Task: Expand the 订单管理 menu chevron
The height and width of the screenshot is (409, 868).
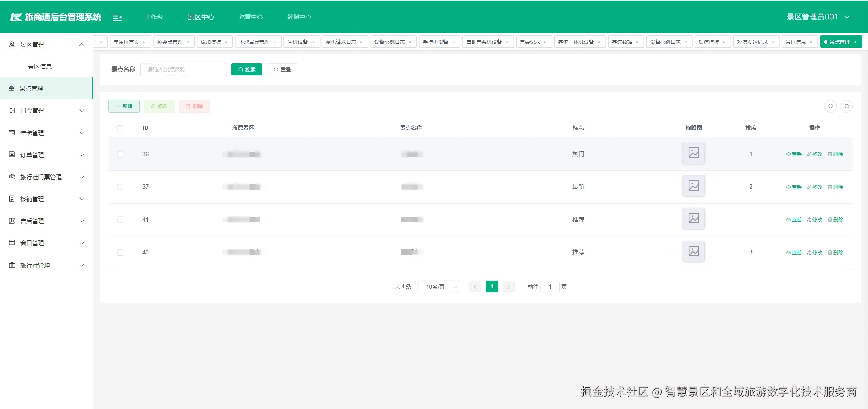Action: pos(82,155)
